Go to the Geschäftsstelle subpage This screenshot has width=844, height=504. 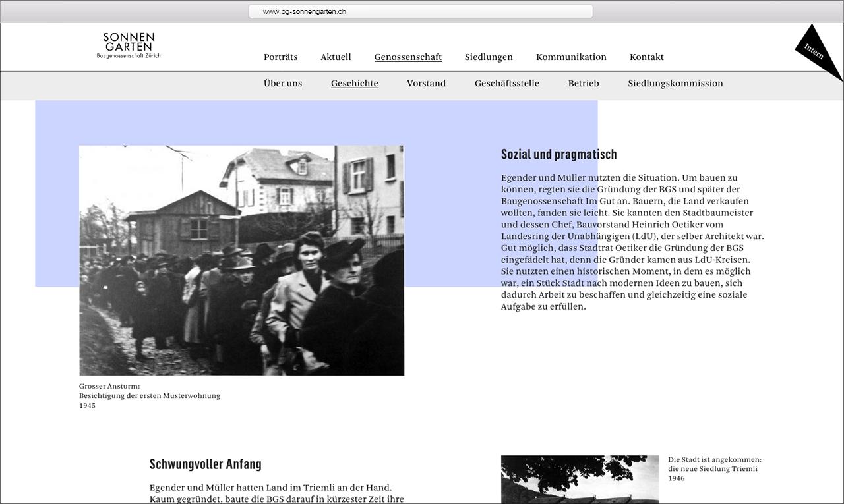tap(506, 84)
